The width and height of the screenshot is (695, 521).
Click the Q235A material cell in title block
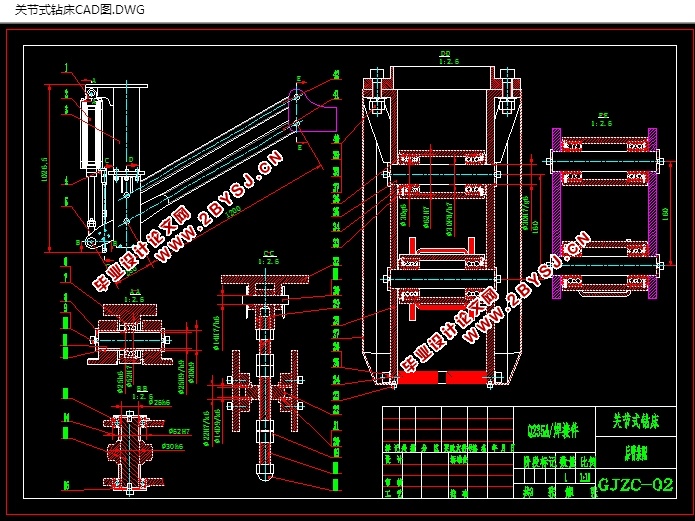pyautogui.click(x=554, y=431)
